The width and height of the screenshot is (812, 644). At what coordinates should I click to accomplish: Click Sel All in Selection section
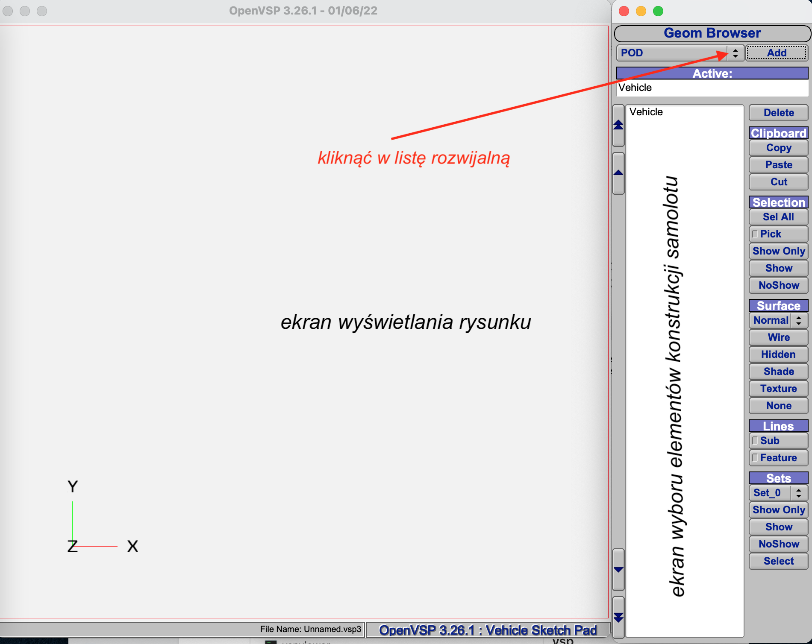778,217
